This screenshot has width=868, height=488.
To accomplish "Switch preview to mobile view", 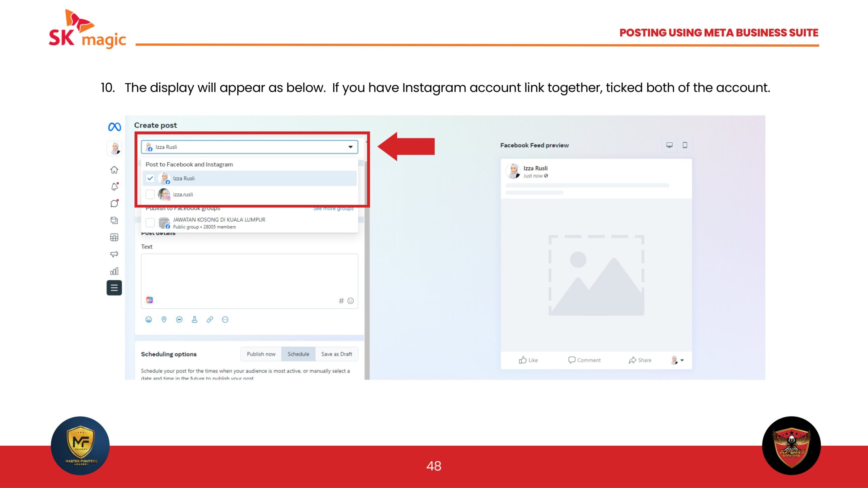I will click(685, 145).
